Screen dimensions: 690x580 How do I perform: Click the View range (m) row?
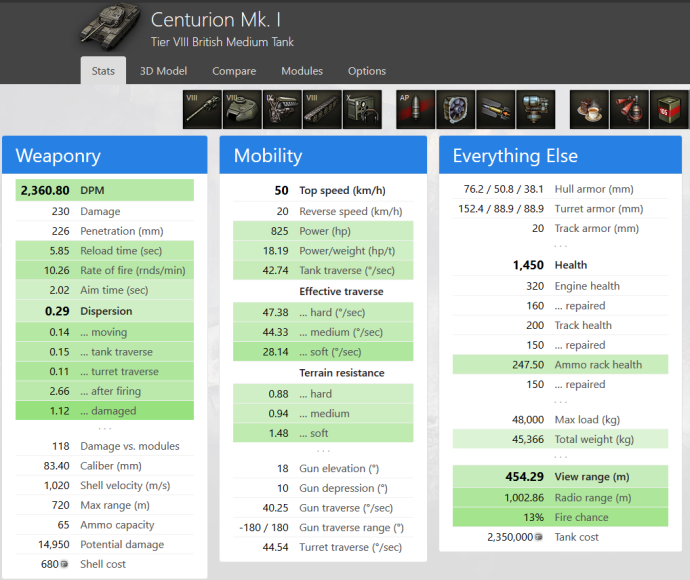pyautogui.click(x=560, y=477)
